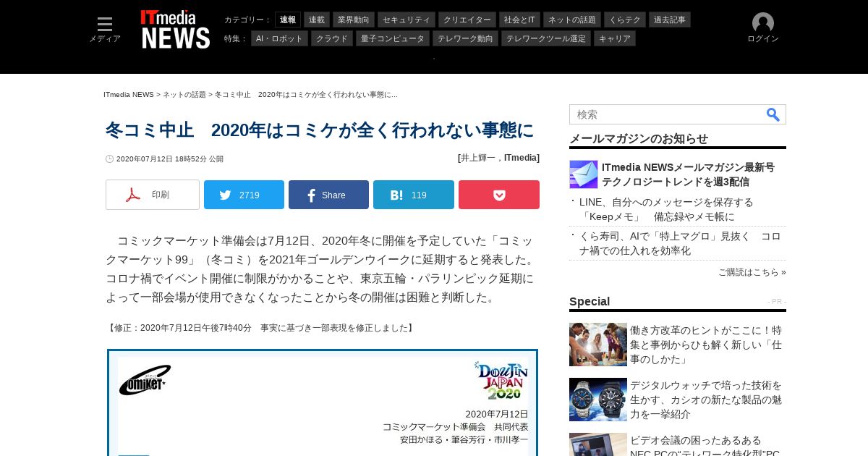This screenshot has width=868, height=456.
Task: Click the Comiket announcement image
Action: [323, 403]
